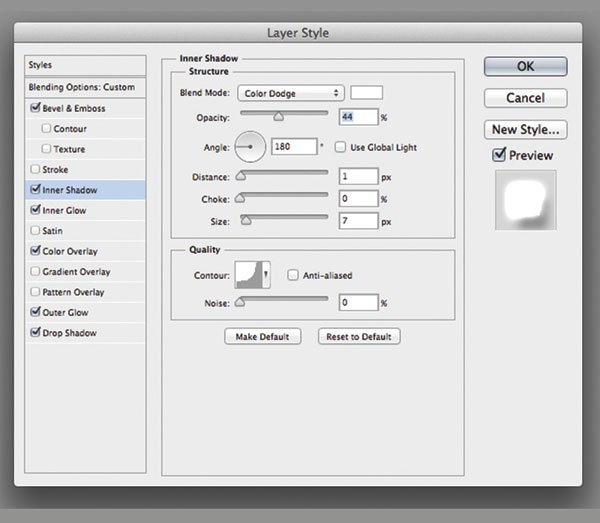Click the OK button
The height and width of the screenshot is (523, 600).
click(525, 66)
